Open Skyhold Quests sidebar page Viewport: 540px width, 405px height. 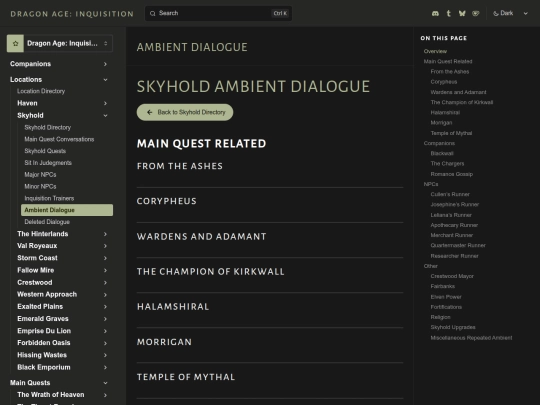pyautogui.click(x=45, y=151)
